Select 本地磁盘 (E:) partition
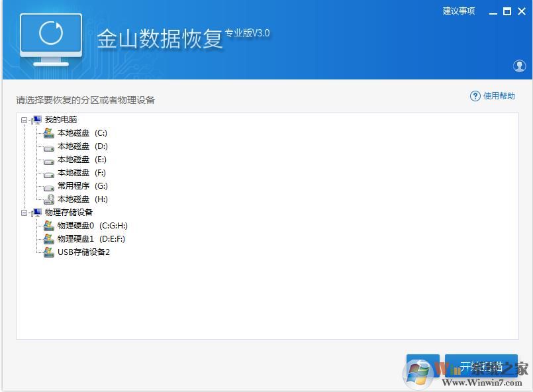The width and height of the screenshot is (533, 392). tap(82, 160)
